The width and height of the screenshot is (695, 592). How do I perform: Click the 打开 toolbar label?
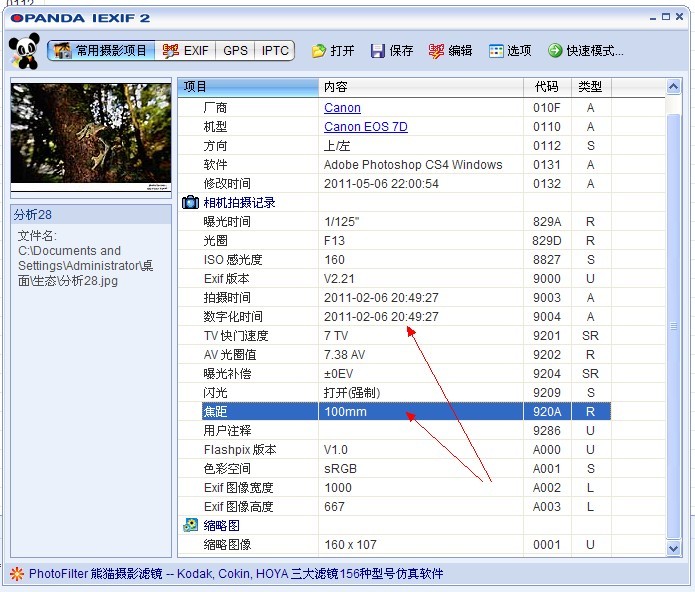[342, 51]
